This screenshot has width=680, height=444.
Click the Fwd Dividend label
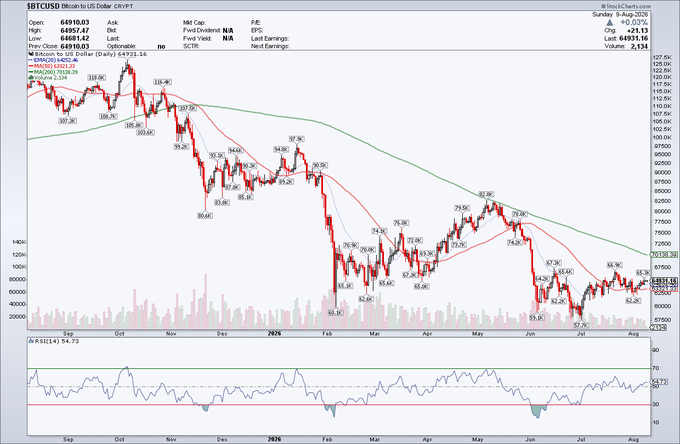(202, 30)
